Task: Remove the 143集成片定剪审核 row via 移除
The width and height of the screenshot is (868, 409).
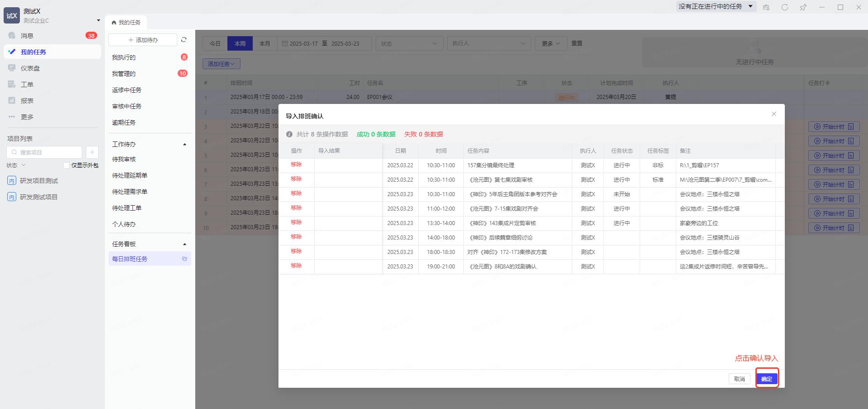Action: (x=296, y=222)
